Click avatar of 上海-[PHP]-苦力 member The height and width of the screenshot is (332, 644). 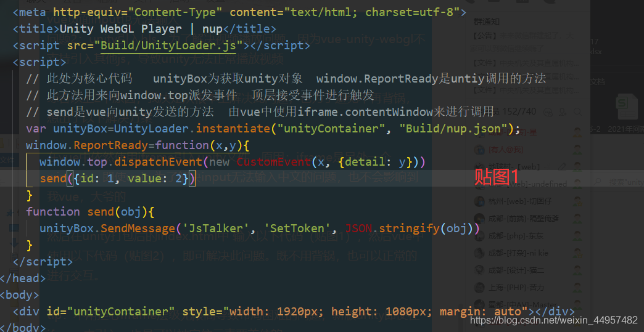pos(479,287)
